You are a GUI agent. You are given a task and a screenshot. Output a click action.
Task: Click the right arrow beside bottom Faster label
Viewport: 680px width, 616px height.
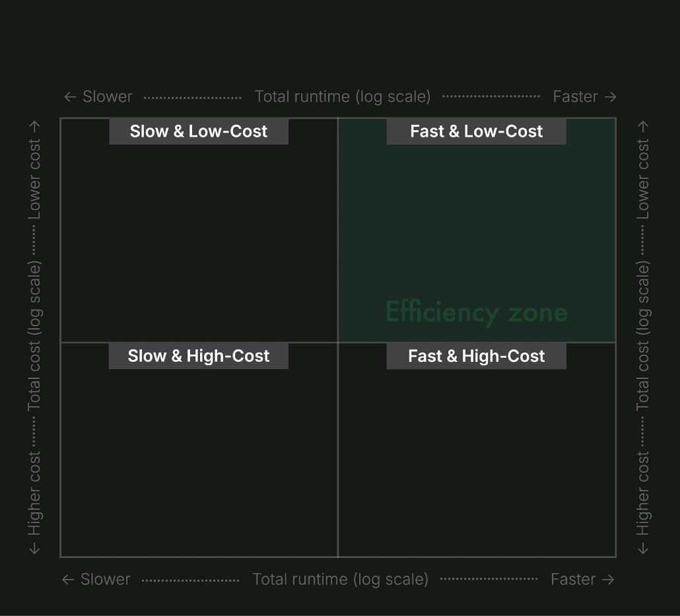pyautogui.click(x=608, y=579)
